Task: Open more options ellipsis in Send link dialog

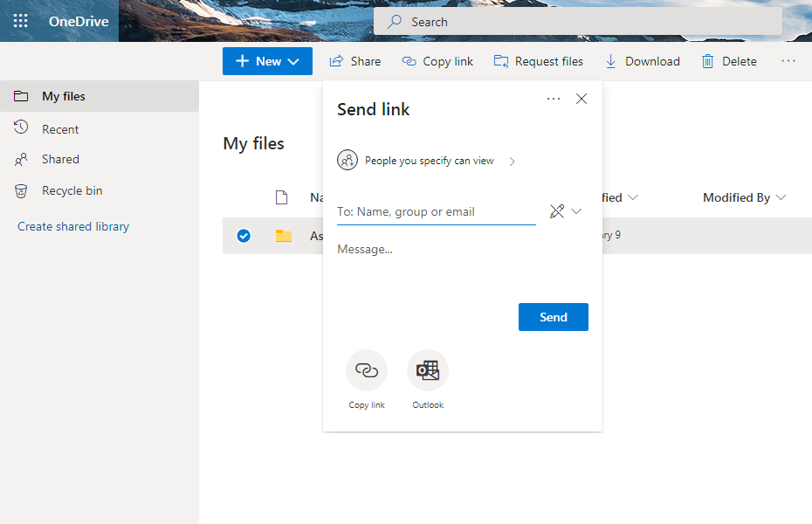Action: pos(554,99)
